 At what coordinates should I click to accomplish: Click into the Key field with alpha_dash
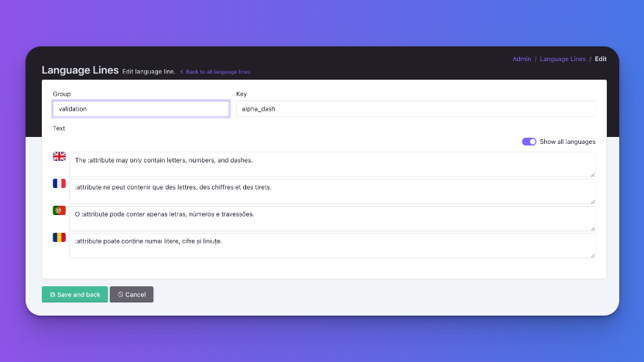(415, 109)
